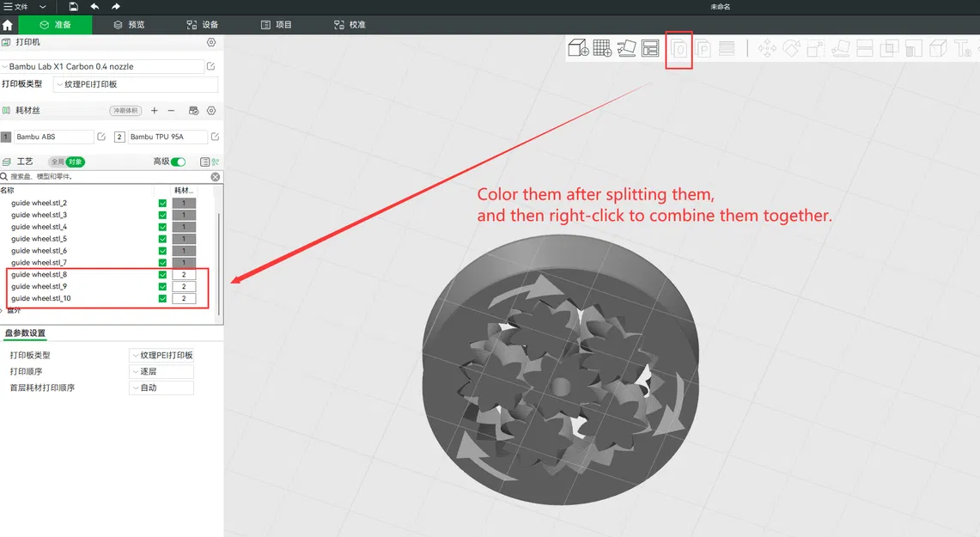Image resolution: width=980 pixels, height=537 pixels.
Task: Select the Support painting tool
Action: point(913,48)
